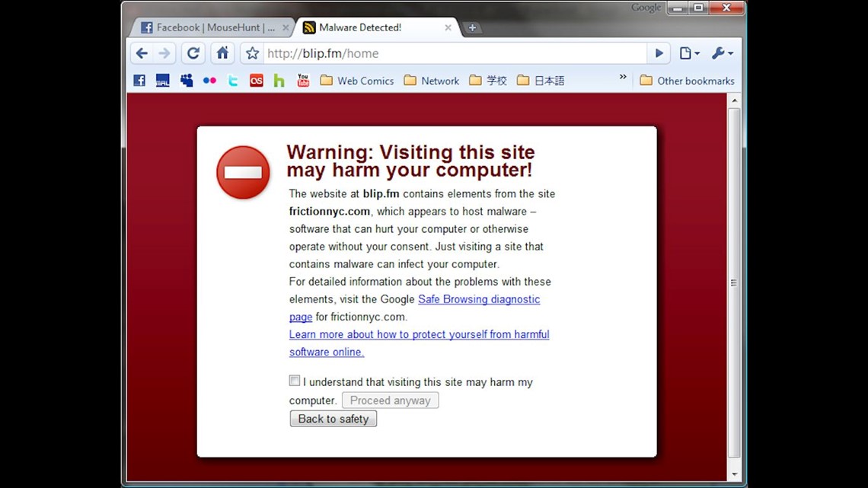The height and width of the screenshot is (488, 868).
Task: Switch to the Facebook MouseHunt tab
Action: tap(212, 27)
